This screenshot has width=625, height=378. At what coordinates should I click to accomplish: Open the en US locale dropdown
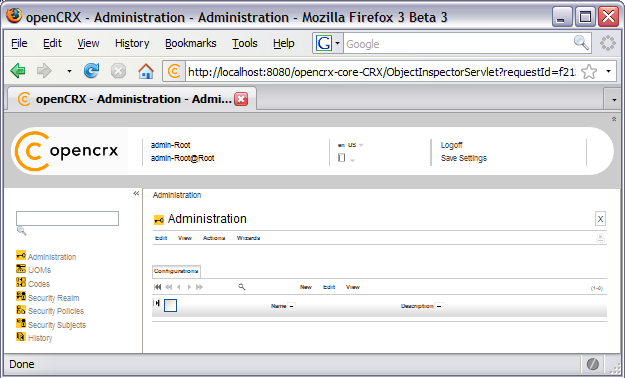click(350, 145)
